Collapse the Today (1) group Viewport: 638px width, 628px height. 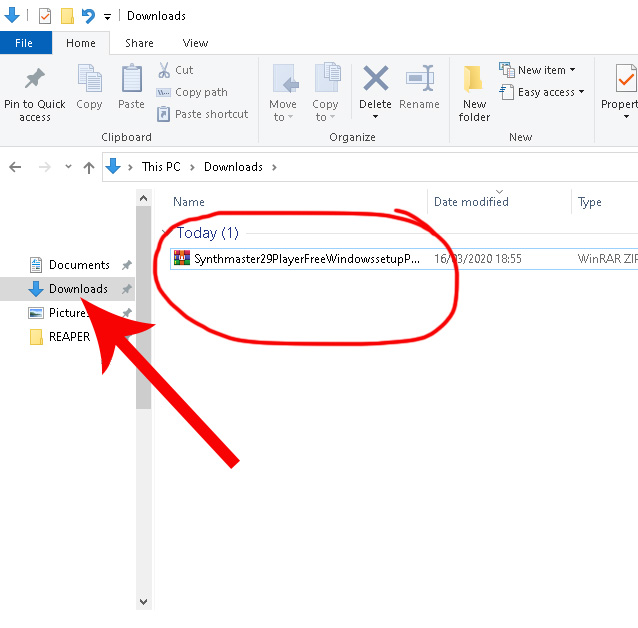(x=164, y=232)
